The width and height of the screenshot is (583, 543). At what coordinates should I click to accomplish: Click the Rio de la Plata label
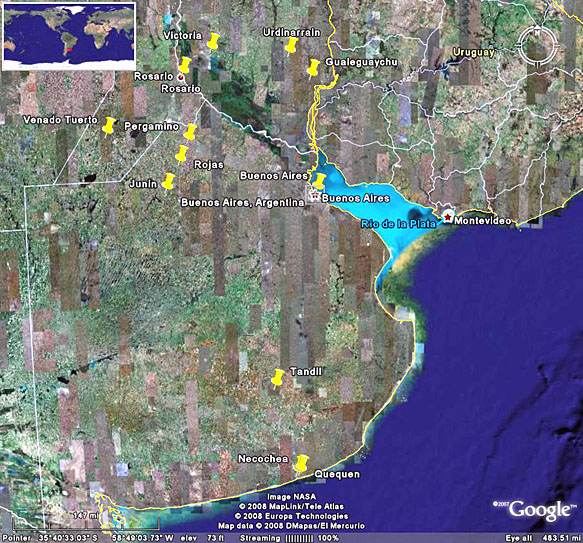pyautogui.click(x=398, y=224)
